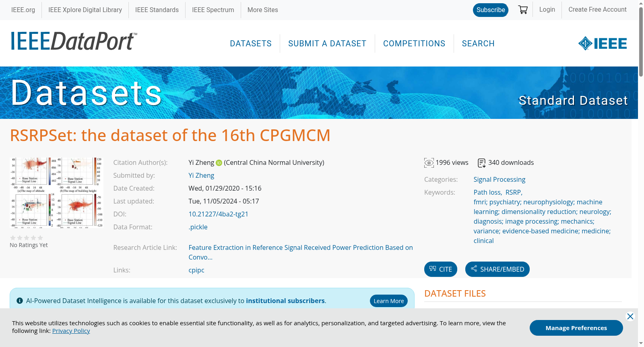Open SUBMIT A DATASET page
Screen dimensions: 644x347
(x=327, y=44)
